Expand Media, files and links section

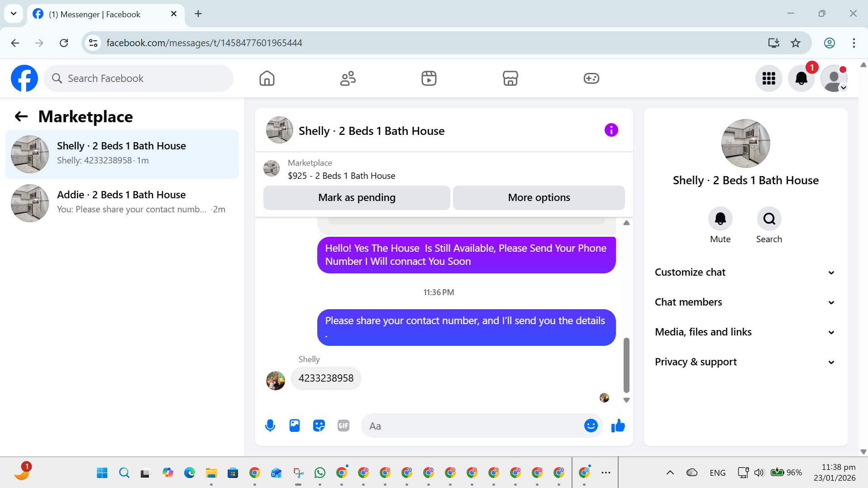click(745, 332)
